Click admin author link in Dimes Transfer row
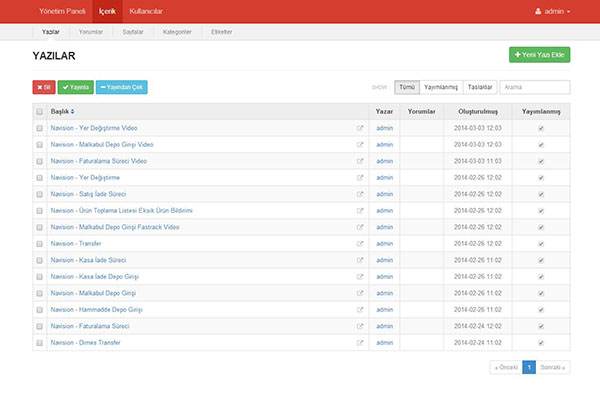The height and width of the screenshot is (400, 600). pos(385,343)
